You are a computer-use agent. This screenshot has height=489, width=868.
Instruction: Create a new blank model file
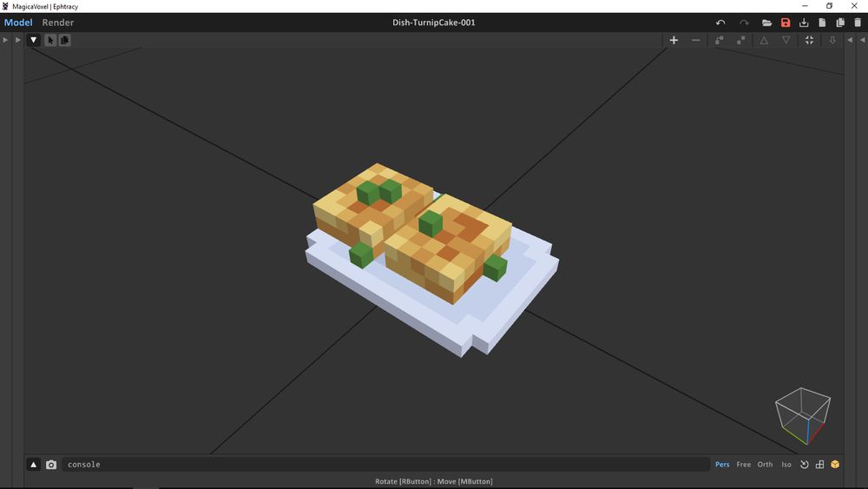pyautogui.click(x=822, y=23)
